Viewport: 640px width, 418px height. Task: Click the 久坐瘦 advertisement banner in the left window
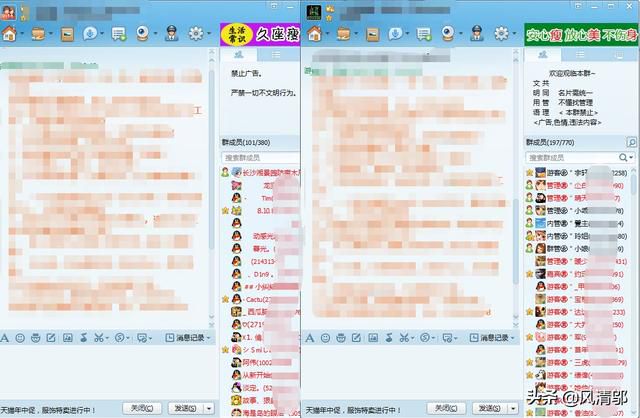coord(260,34)
